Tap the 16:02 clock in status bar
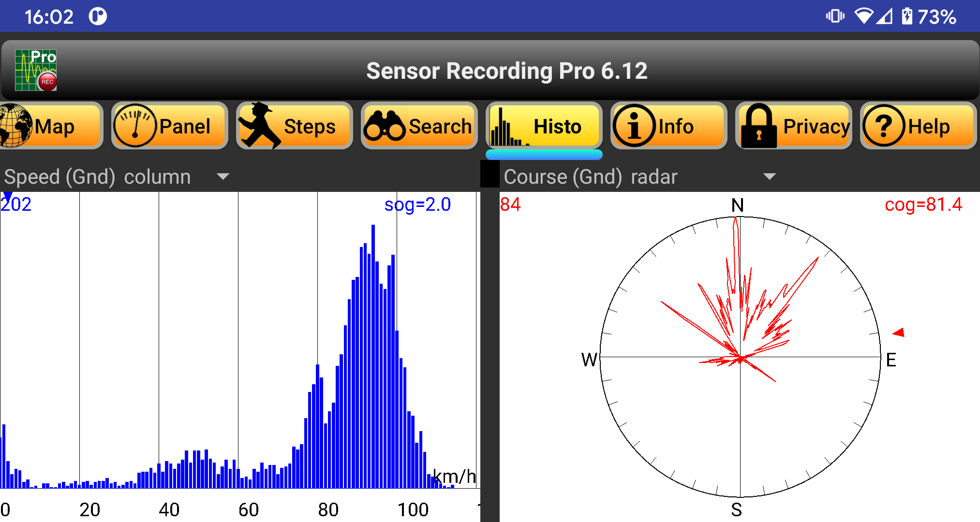This screenshot has height=522, width=980. 49,17
